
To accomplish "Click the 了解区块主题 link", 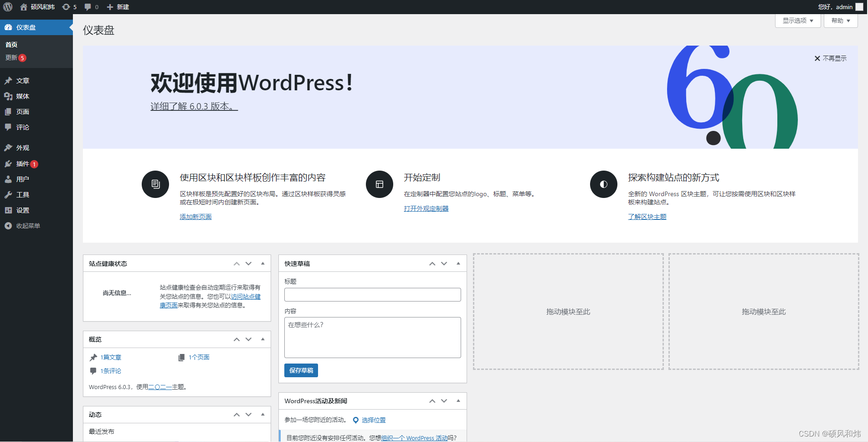I will [x=647, y=217].
